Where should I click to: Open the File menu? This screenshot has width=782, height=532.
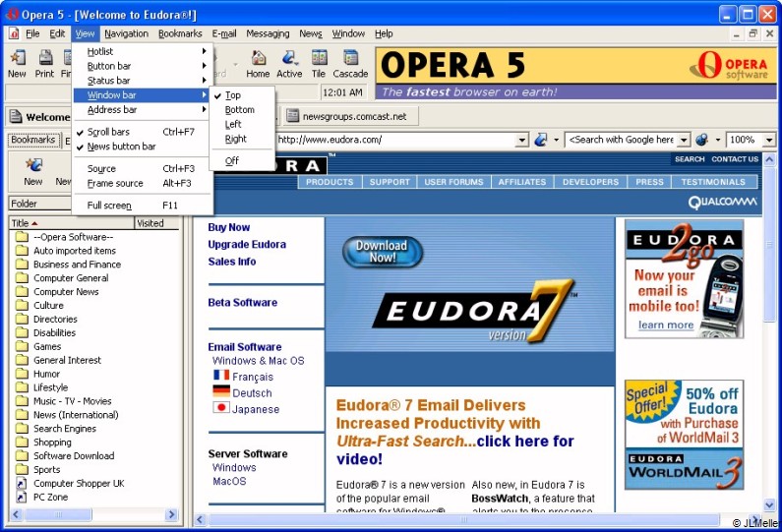coord(32,33)
